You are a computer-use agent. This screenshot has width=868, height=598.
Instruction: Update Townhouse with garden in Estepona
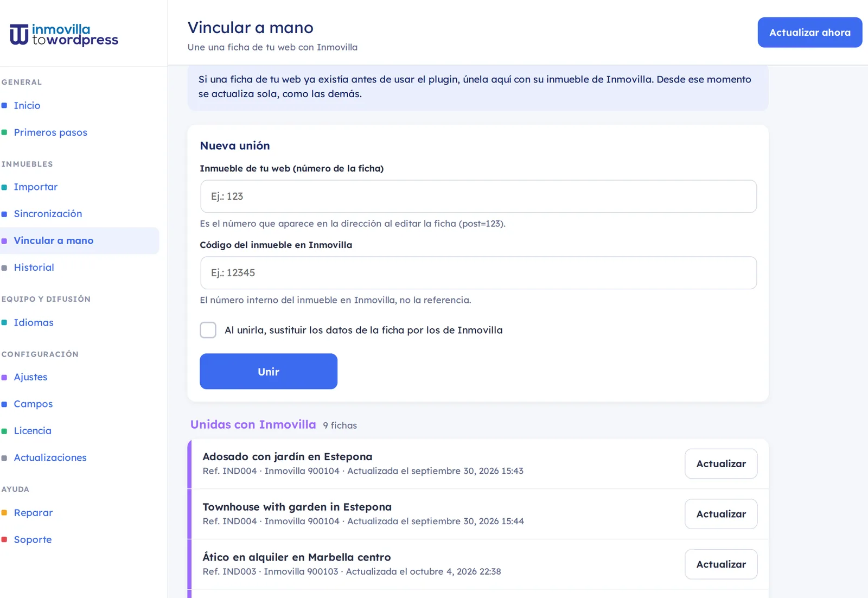click(x=721, y=514)
